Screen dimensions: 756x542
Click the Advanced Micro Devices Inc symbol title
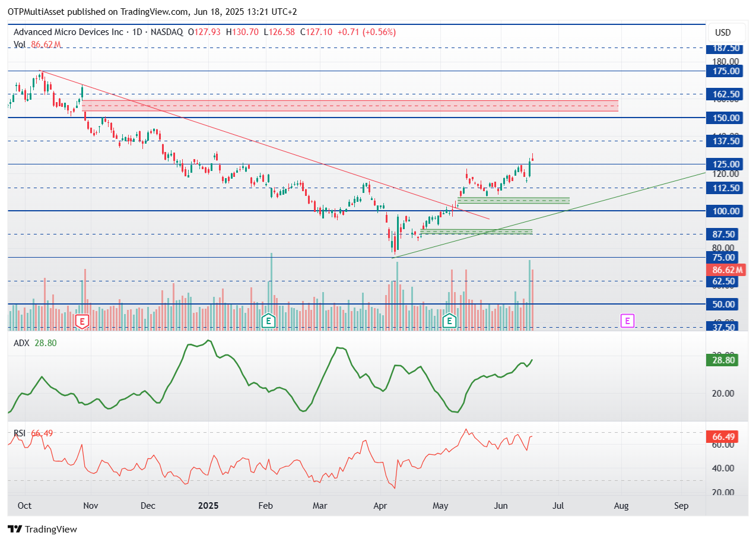(x=68, y=32)
